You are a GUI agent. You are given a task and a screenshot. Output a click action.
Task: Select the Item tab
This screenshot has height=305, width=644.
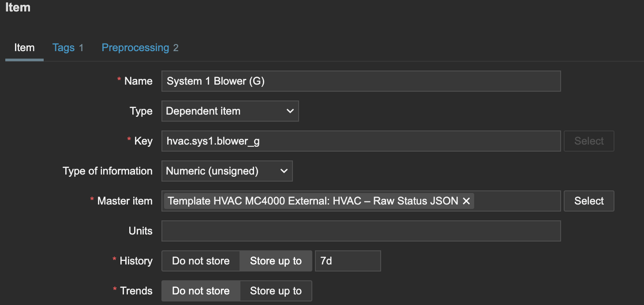(x=24, y=48)
